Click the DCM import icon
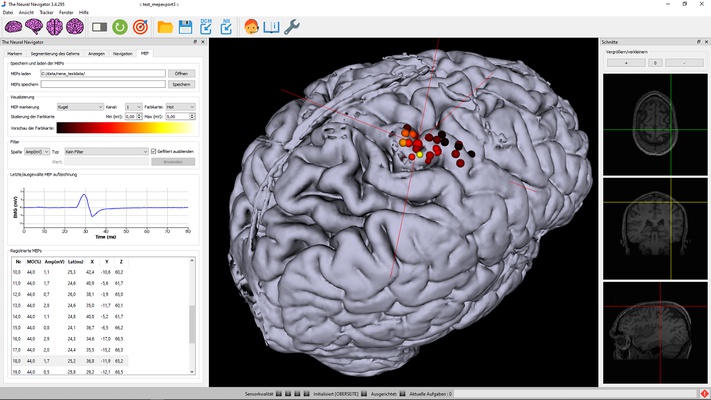711x400 pixels. point(205,27)
